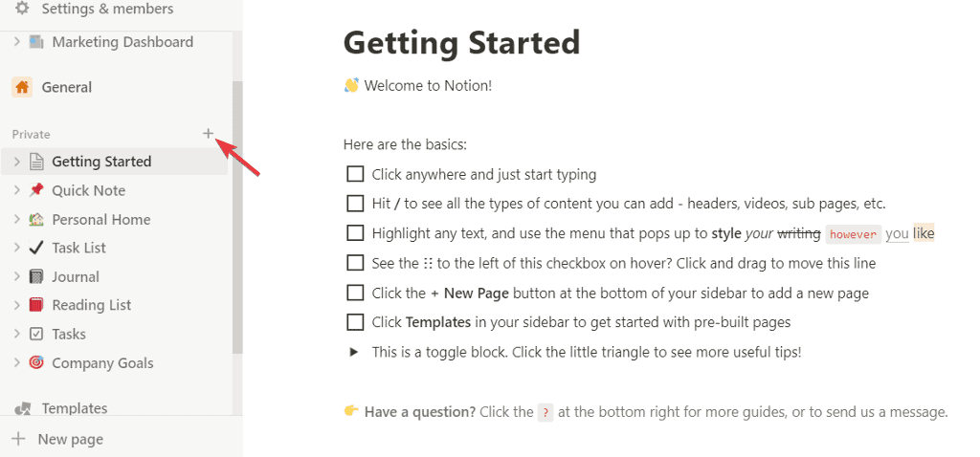This screenshot has width=980, height=457.
Task: Click the plus icon beside Private
Action: tap(209, 134)
